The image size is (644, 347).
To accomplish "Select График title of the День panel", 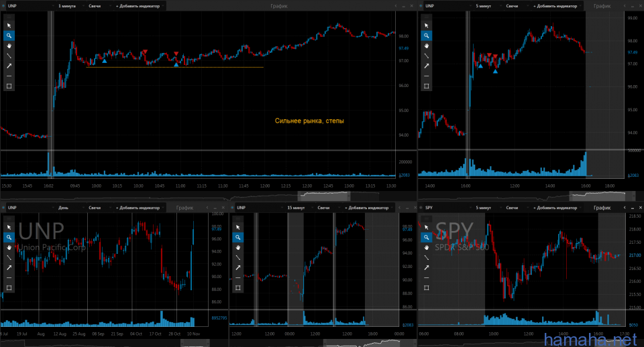I will pyautogui.click(x=185, y=208).
